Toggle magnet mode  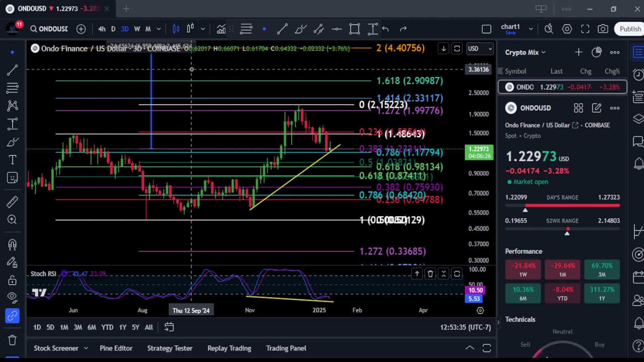click(13, 244)
